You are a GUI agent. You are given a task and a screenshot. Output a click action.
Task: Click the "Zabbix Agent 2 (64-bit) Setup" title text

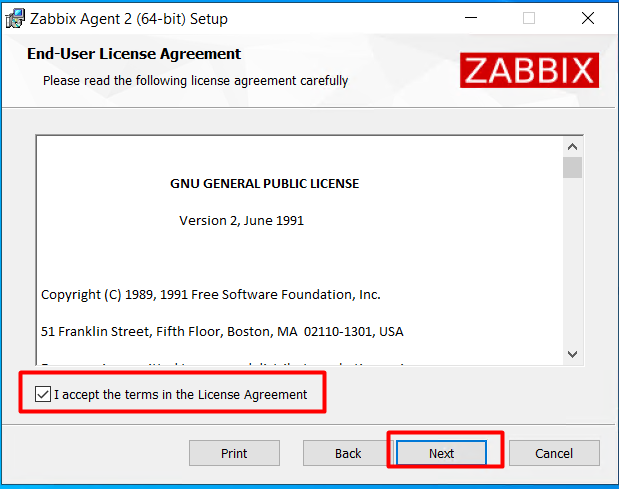(x=129, y=19)
